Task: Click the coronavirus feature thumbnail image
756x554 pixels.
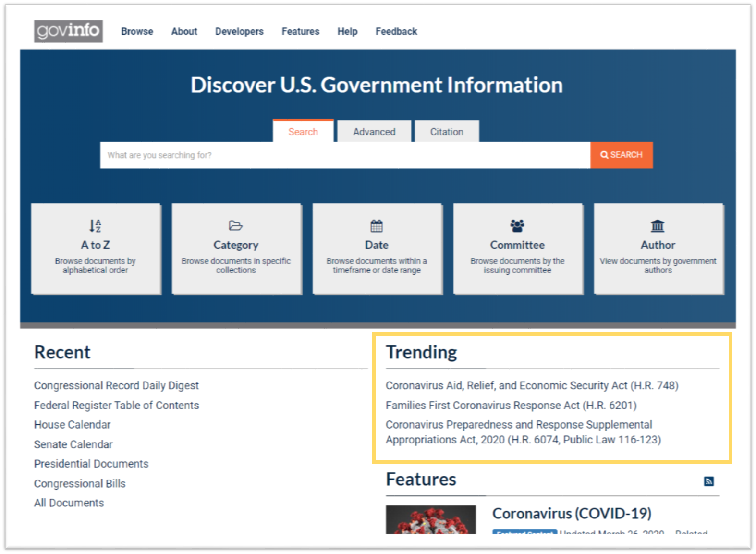Action: tap(431, 520)
